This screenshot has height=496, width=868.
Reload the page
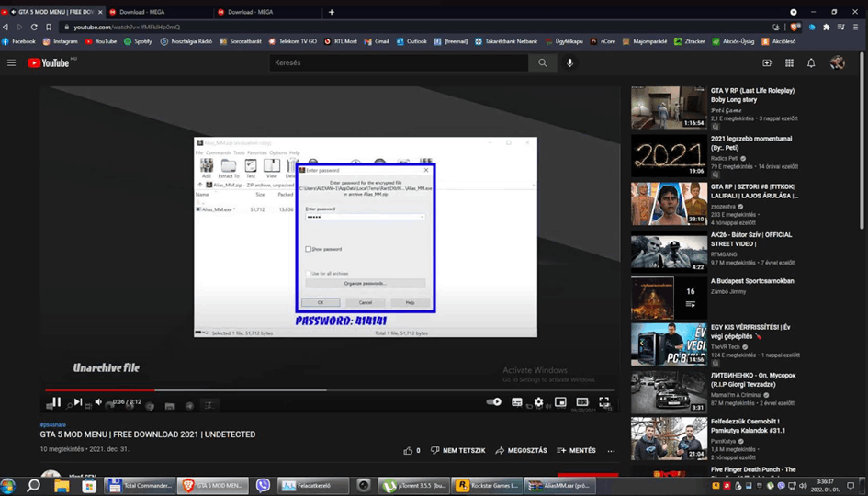tap(34, 27)
